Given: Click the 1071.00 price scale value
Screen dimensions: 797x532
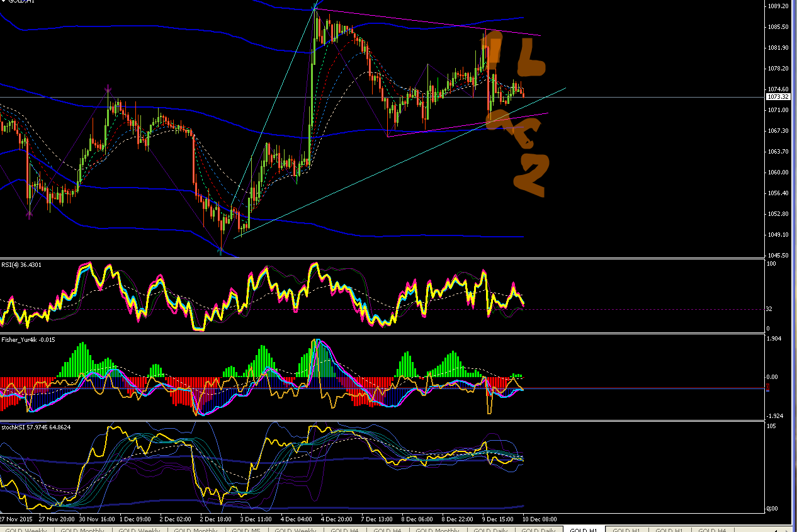Looking at the screenshot, I should [x=778, y=110].
